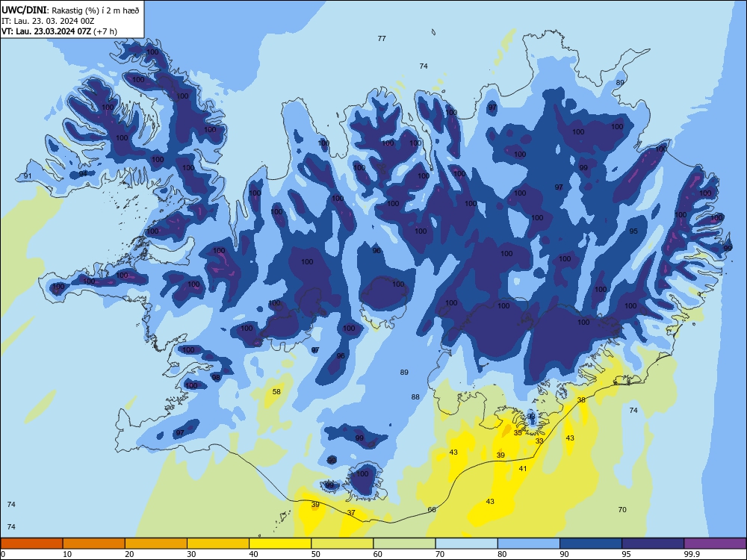Viewport: 747px width, 560px height.
Task: Pick the '30' tick label on the legend
Action: (191, 554)
